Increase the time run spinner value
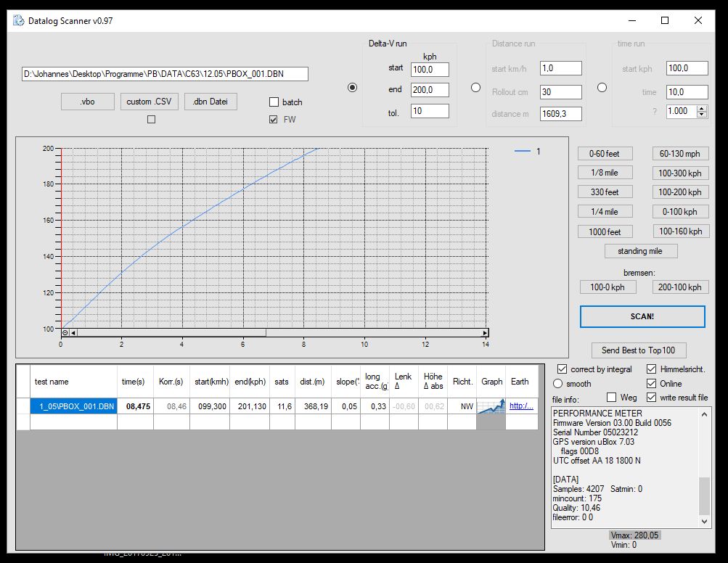 701,108
